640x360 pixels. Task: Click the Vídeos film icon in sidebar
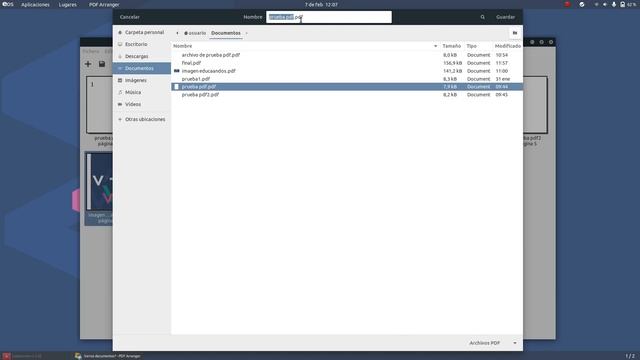(x=120, y=104)
